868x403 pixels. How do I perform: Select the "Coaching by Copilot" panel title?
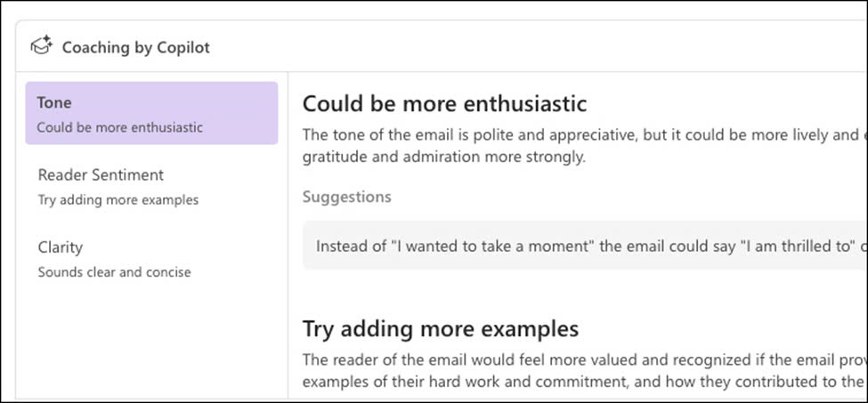(x=135, y=47)
